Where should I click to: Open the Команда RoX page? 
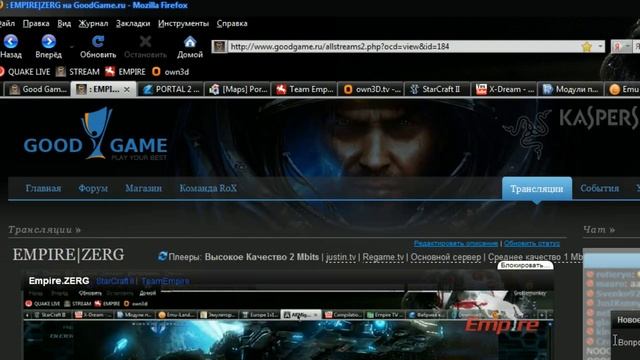pyautogui.click(x=208, y=189)
